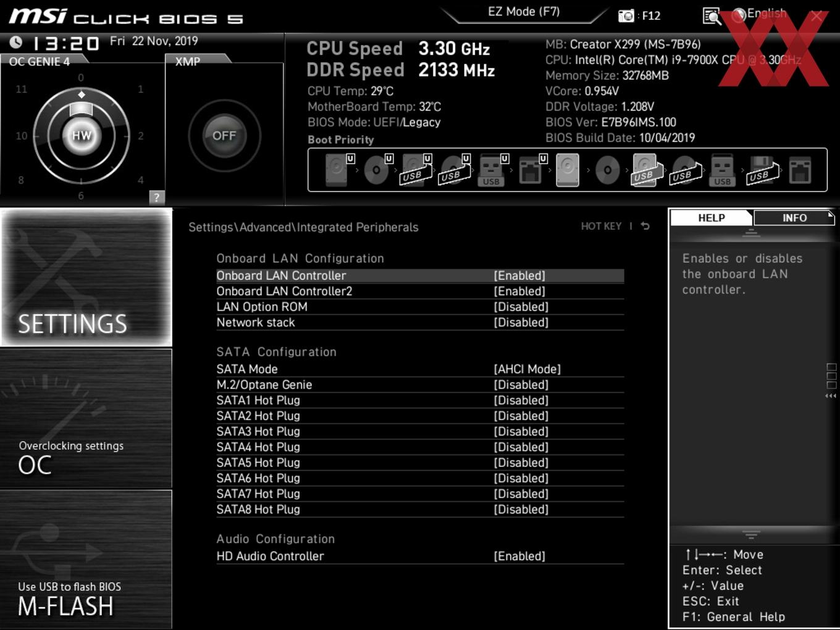The image size is (840, 630).
Task: Click the stacked squares icon on right edge
Action: click(x=831, y=376)
